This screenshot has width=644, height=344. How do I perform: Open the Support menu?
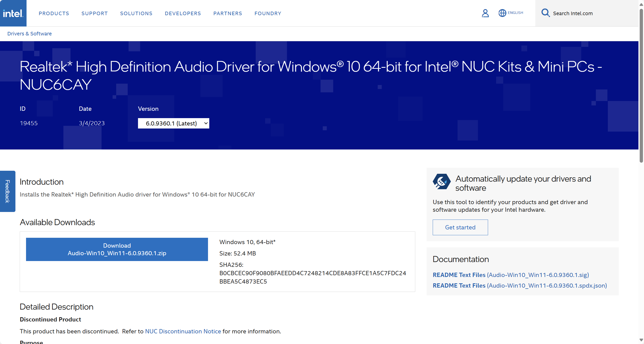pyautogui.click(x=95, y=13)
